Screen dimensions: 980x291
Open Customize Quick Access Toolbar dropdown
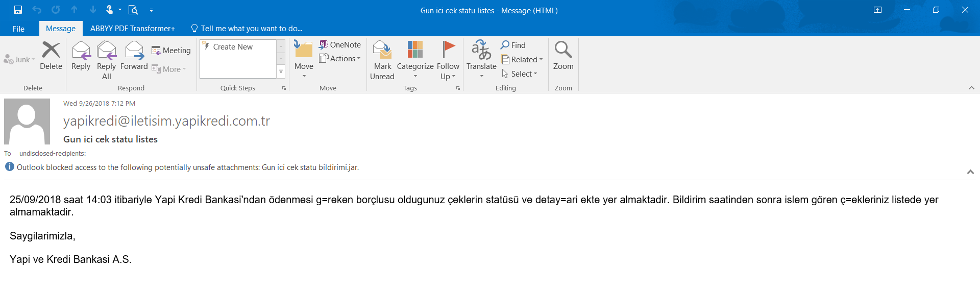151,10
